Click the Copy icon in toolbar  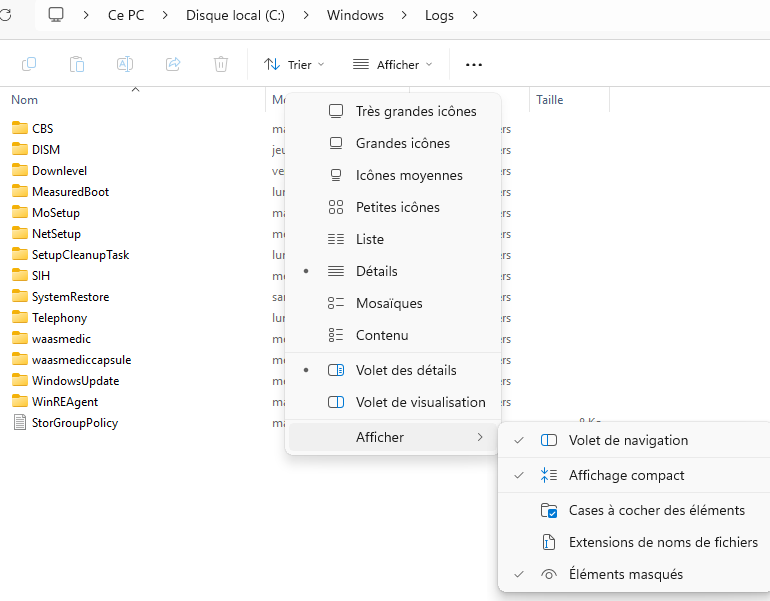(29, 64)
